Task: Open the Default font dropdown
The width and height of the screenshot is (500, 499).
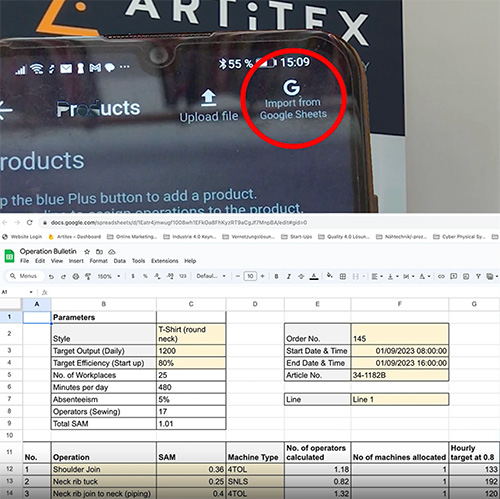Action: pos(211,276)
